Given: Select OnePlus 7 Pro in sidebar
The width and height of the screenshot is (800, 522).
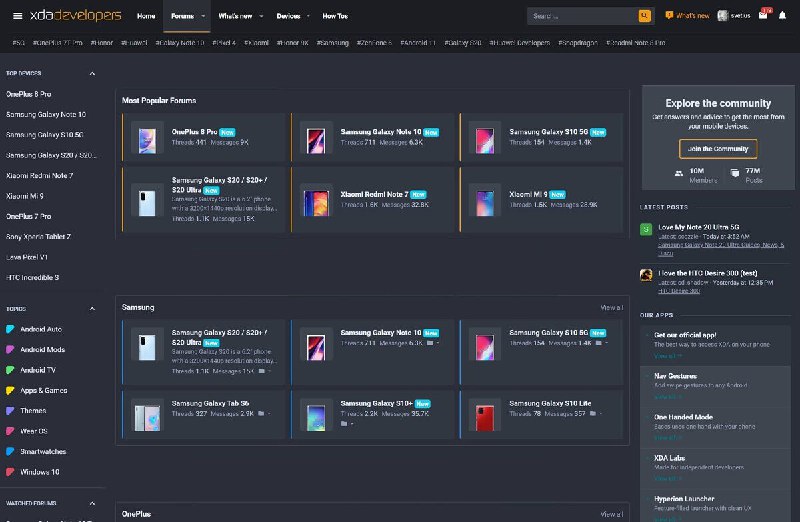Looking at the screenshot, I should point(29,216).
